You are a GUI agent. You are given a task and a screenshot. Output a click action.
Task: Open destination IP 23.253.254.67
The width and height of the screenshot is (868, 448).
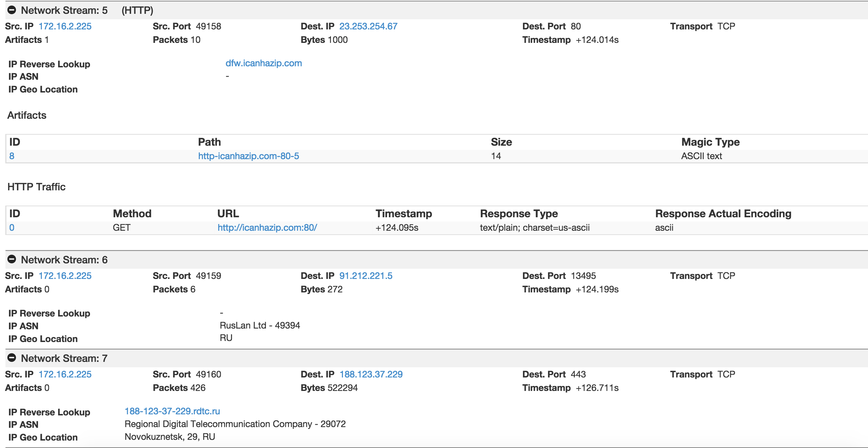point(368,26)
